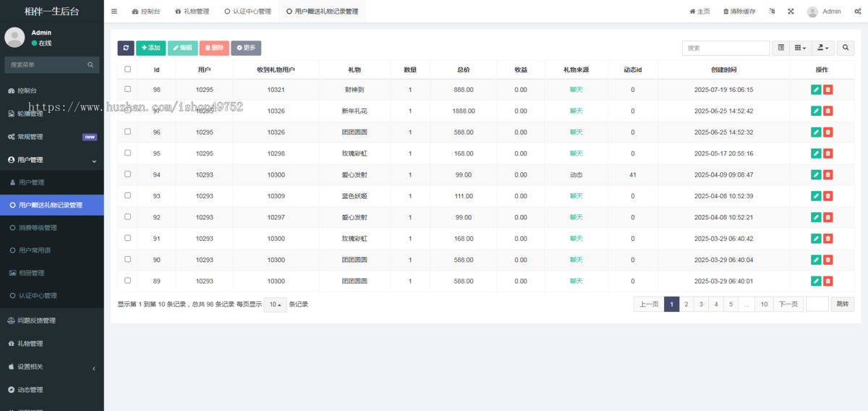
Task: Click the 跳转 jump button
Action: [843, 305]
